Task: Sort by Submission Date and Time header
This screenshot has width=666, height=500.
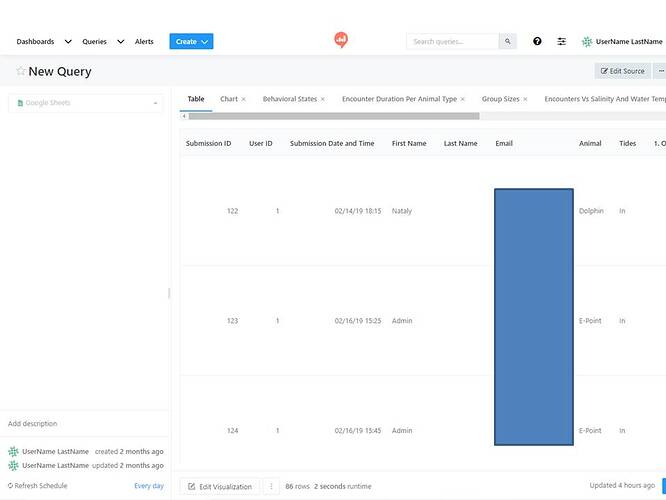Action: pos(332,144)
